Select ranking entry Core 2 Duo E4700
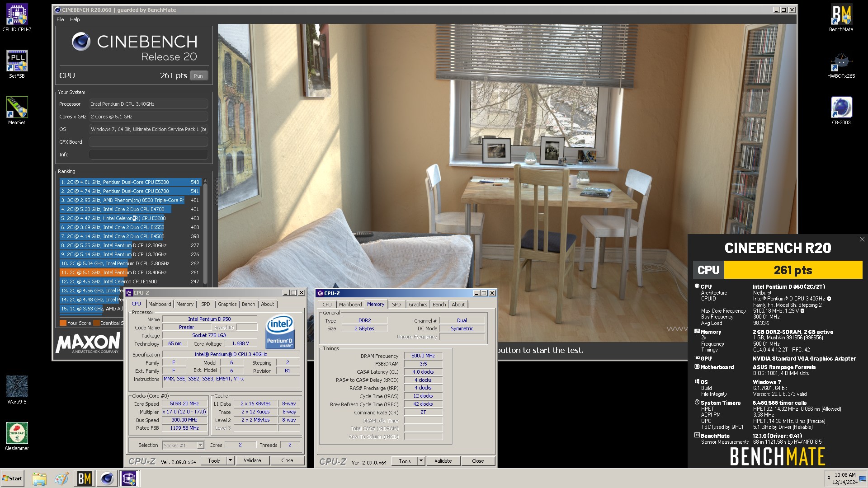Screen dimensions: 868x488 click(130, 209)
